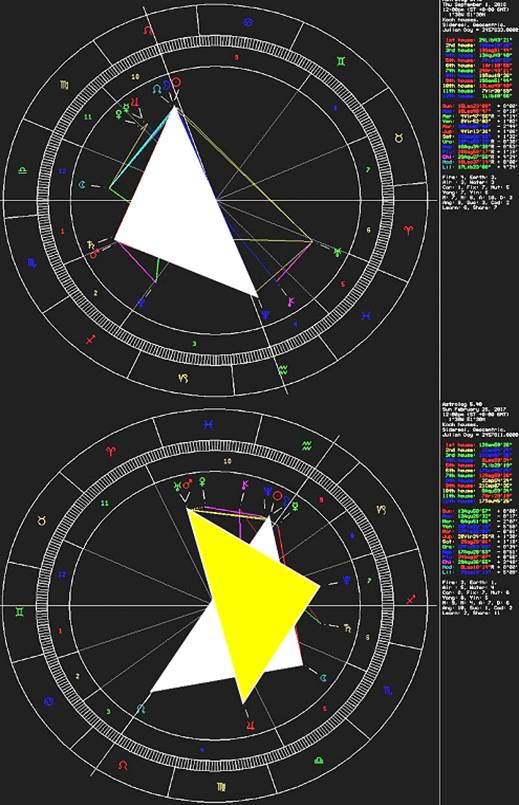Image resolution: width=519 pixels, height=805 pixels.
Task: Select the red Aries sign in lower chart
Action: pyautogui.click(x=110, y=451)
